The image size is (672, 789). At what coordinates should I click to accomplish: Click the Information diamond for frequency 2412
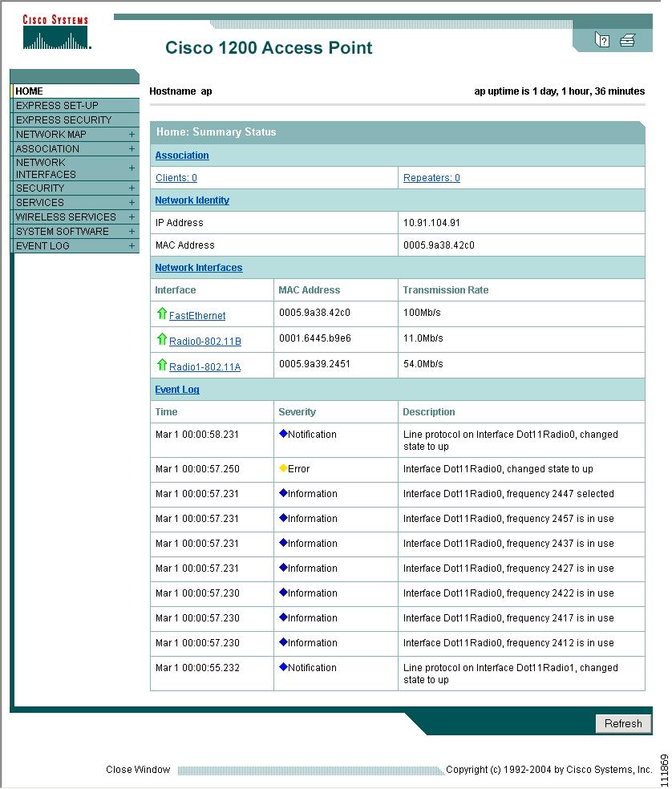coord(283,642)
